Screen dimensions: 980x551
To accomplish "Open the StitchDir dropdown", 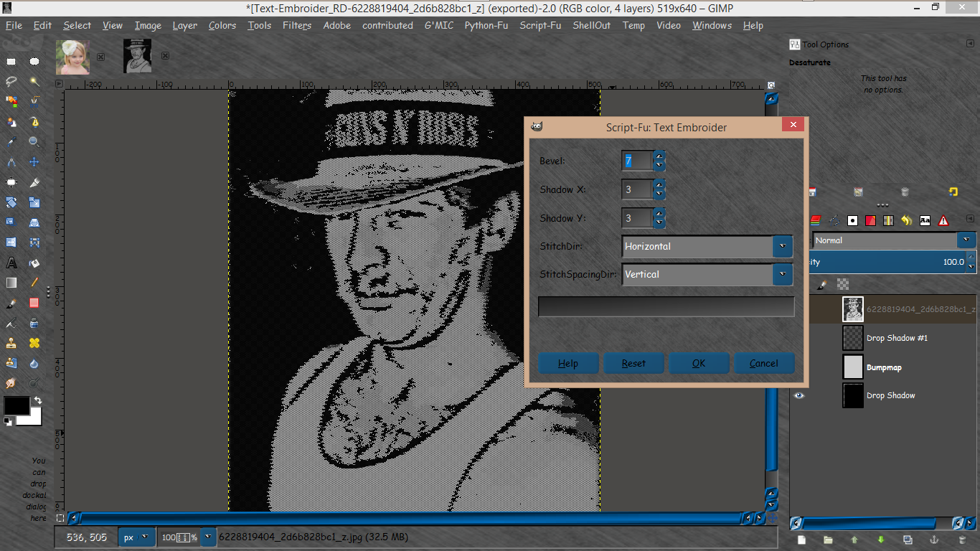I will coord(707,246).
